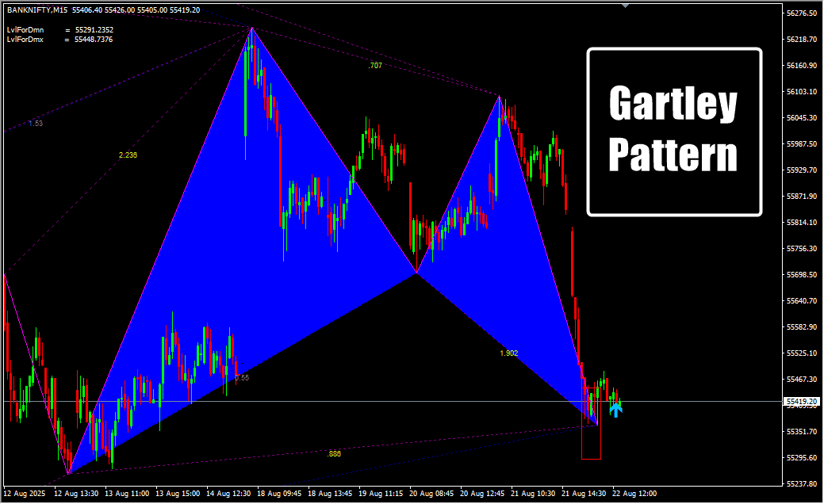Click the chart shift triangle at top
The image size is (824, 504).
pos(626,6)
